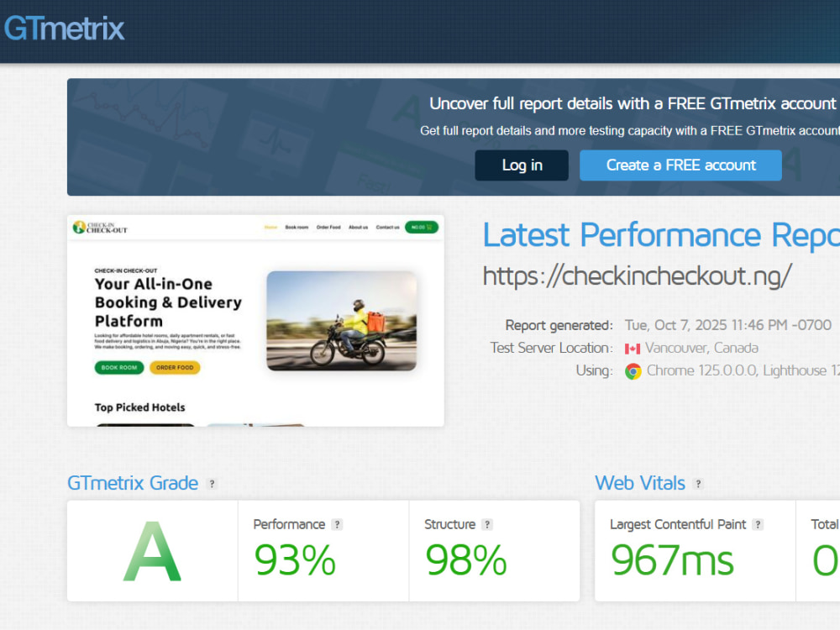Click the help icon beside Performance
The image size is (840, 630).
point(337,524)
